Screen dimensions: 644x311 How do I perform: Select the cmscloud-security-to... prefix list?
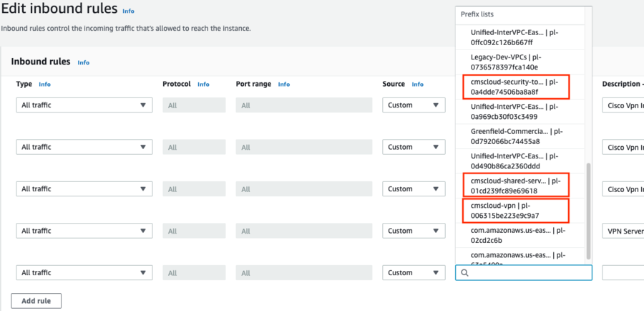point(520,87)
